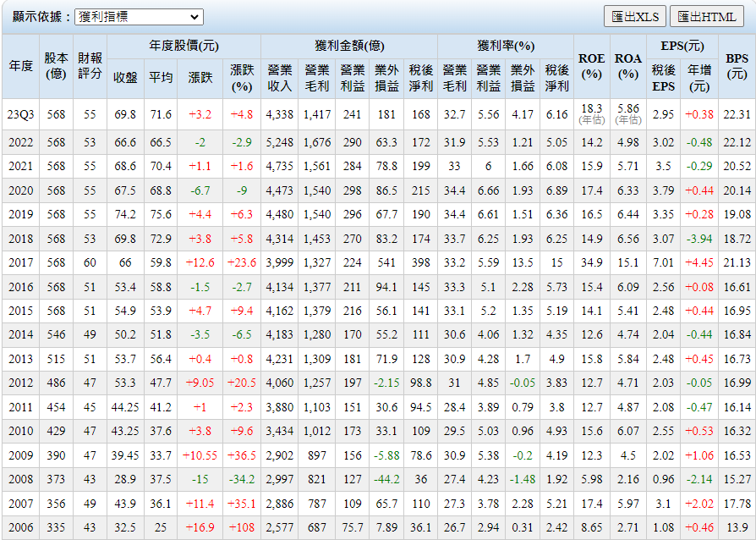Screen dimensions: 756x540
Task: Select the 收盤 price column header
Action: tap(125, 77)
